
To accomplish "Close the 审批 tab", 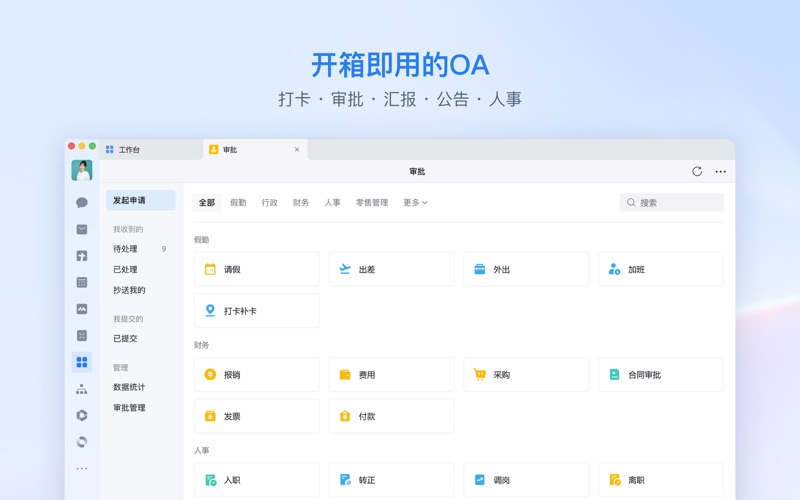I will click(297, 150).
